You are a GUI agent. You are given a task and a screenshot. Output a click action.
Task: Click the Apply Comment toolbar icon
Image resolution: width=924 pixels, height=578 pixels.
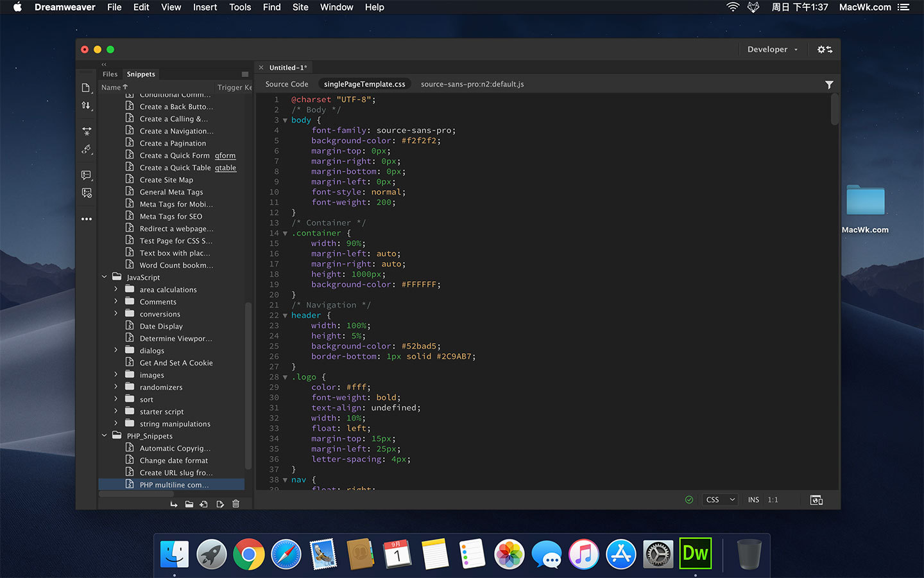[86, 175]
